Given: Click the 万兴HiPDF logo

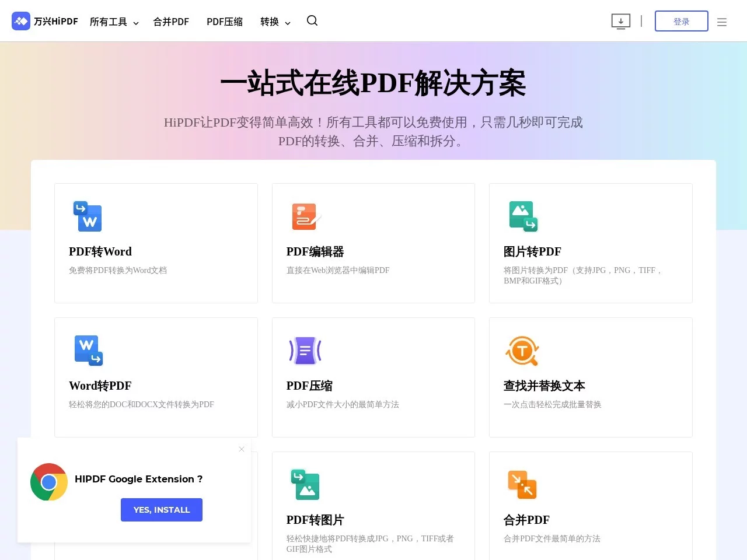Looking at the screenshot, I should [44, 20].
